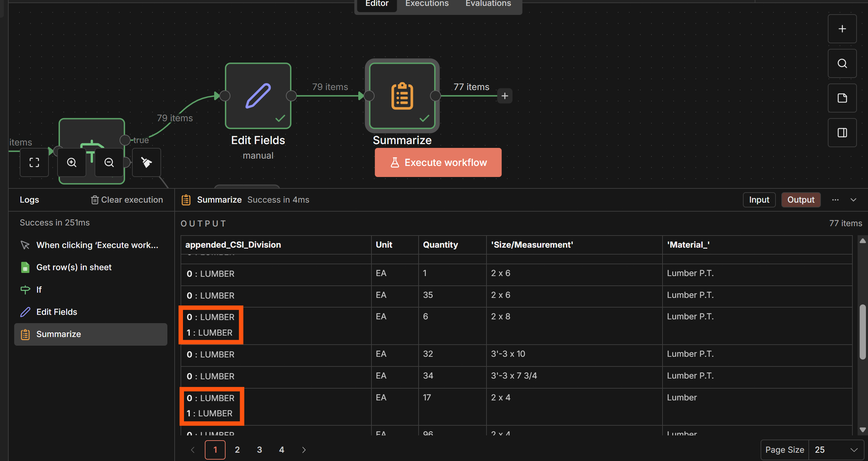
Task: Open the Page Size dropdown
Action: click(x=835, y=450)
